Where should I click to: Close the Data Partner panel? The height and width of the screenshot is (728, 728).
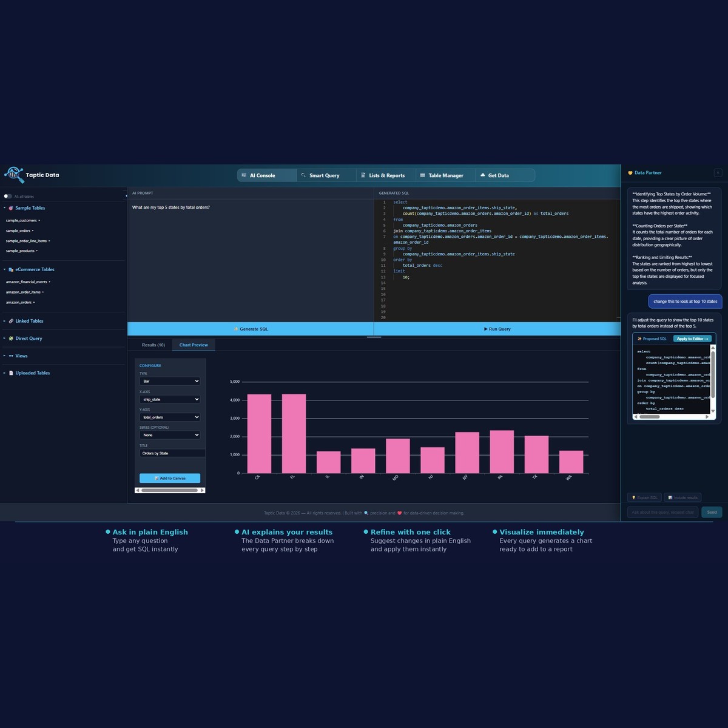(x=718, y=173)
